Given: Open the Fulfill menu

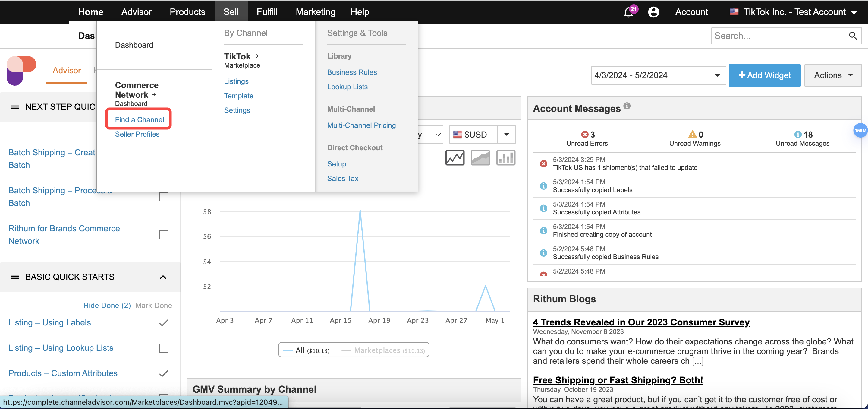Looking at the screenshot, I should click(267, 12).
